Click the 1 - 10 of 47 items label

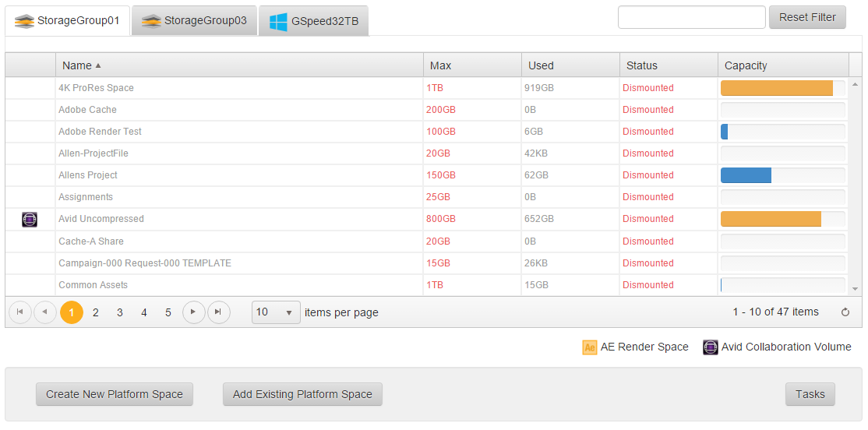point(775,312)
